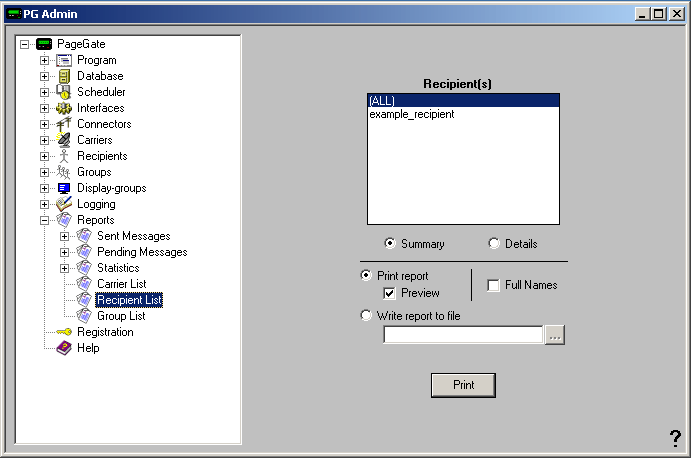This screenshot has width=691, height=458.
Task: Click the Database cabinet icon
Action: click(64, 76)
